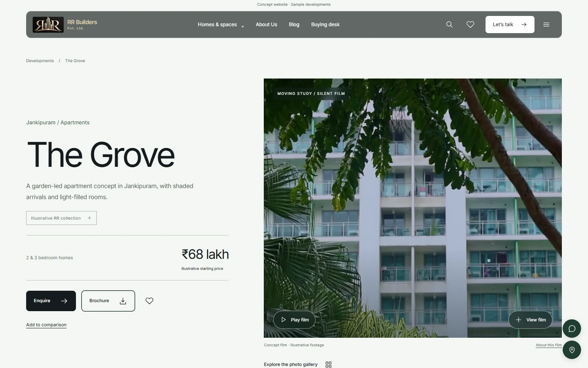The height and width of the screenshot is (368, 588).
Task: Download the Brochure
Action: pos(108,301)
